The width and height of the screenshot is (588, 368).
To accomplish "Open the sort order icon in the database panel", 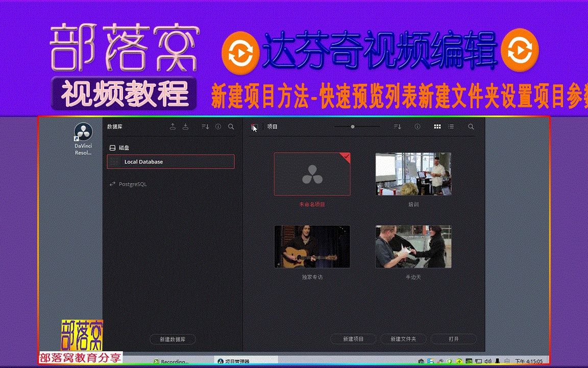I will pos(206,126).
